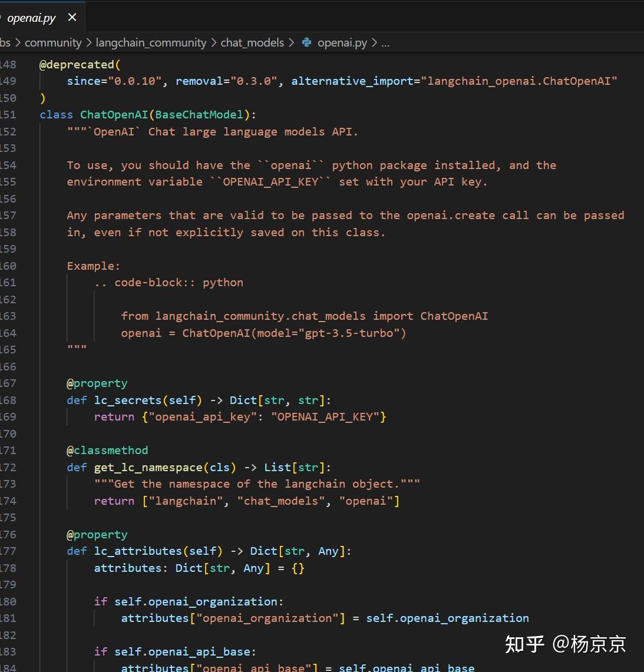644x672 pixels.
Task: Switch to the openai.py editor tab
Action: pyautogui.click(x=32, y=18)
